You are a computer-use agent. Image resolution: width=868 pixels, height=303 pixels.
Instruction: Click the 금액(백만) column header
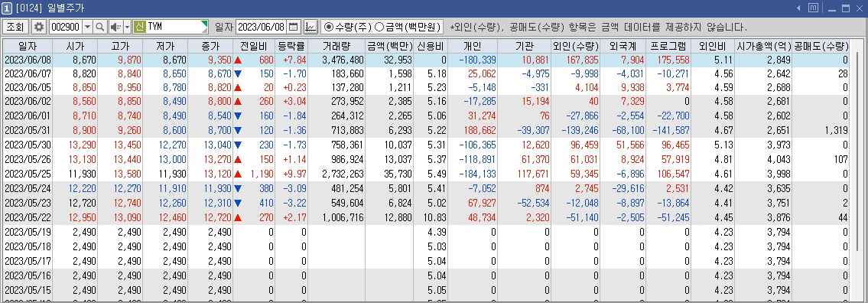click(390, 46)
